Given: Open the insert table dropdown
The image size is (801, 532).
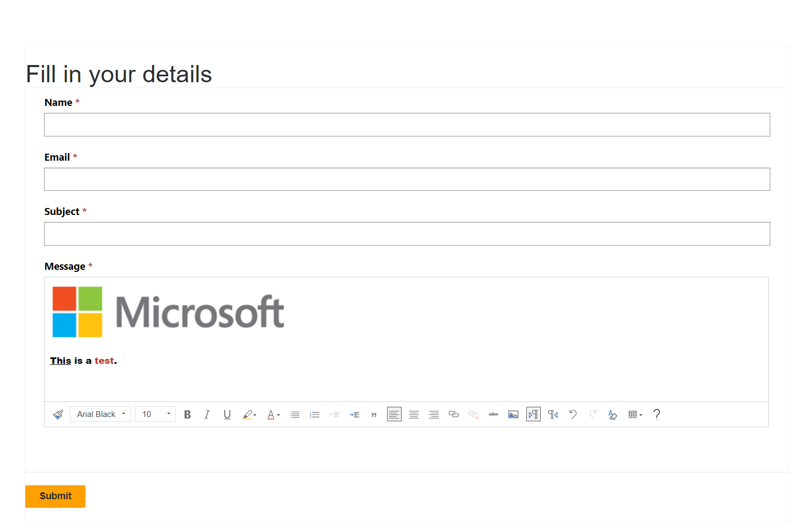Looking at the screenshot, I should (635, 414).
